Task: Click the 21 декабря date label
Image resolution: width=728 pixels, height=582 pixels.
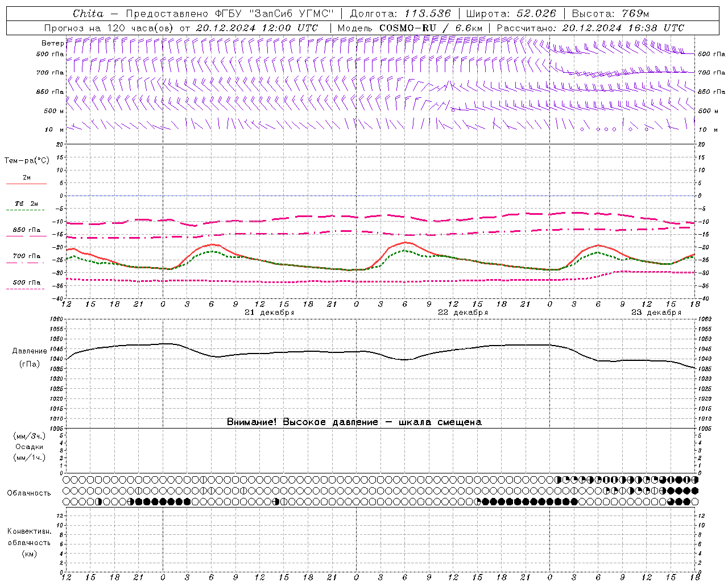Action: point(270,313)
